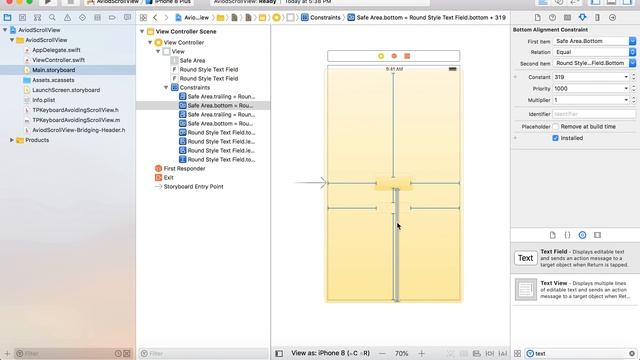Viewport: 640px width, 360px height.
Task: Show the Size inspector ruler icon
Action: coord(597,18)
